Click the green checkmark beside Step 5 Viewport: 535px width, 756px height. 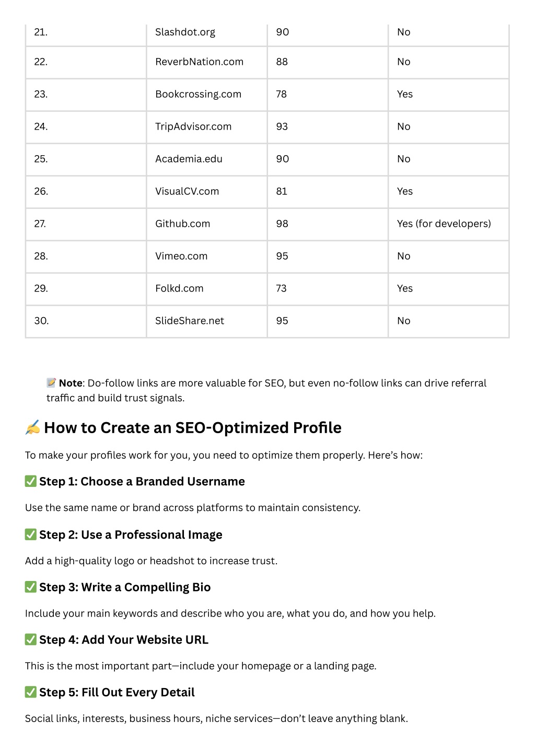31,692
